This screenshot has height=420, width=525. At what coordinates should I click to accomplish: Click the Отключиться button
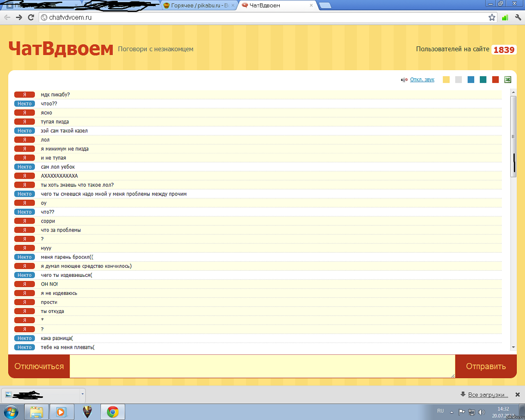[x=39, y=366]
